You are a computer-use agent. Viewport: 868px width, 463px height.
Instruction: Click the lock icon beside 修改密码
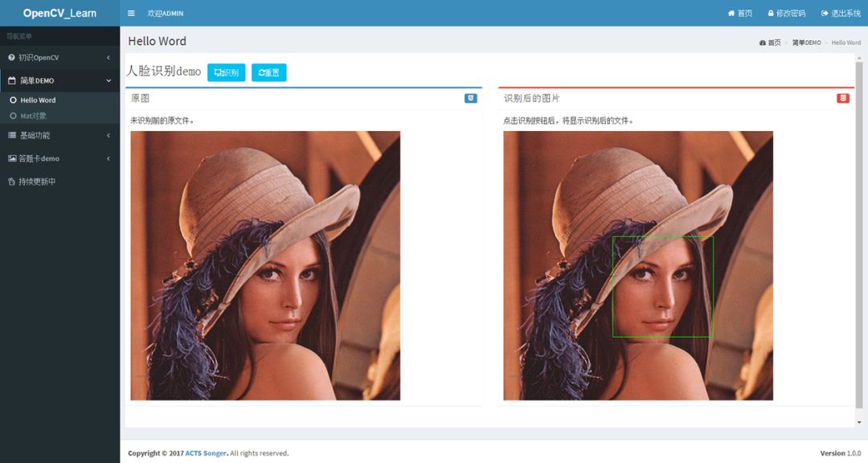pyautogui.click(x=771, y=14)
